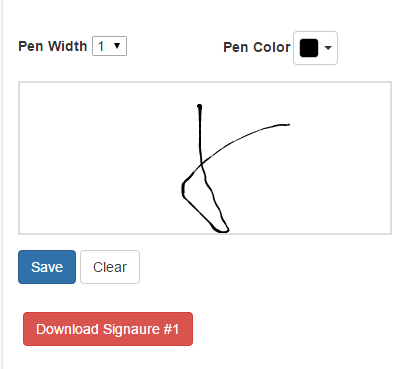Select the value 1 in Pen Width box
Image resolution: width=413 pixels, height=369 pixels.
101,46
